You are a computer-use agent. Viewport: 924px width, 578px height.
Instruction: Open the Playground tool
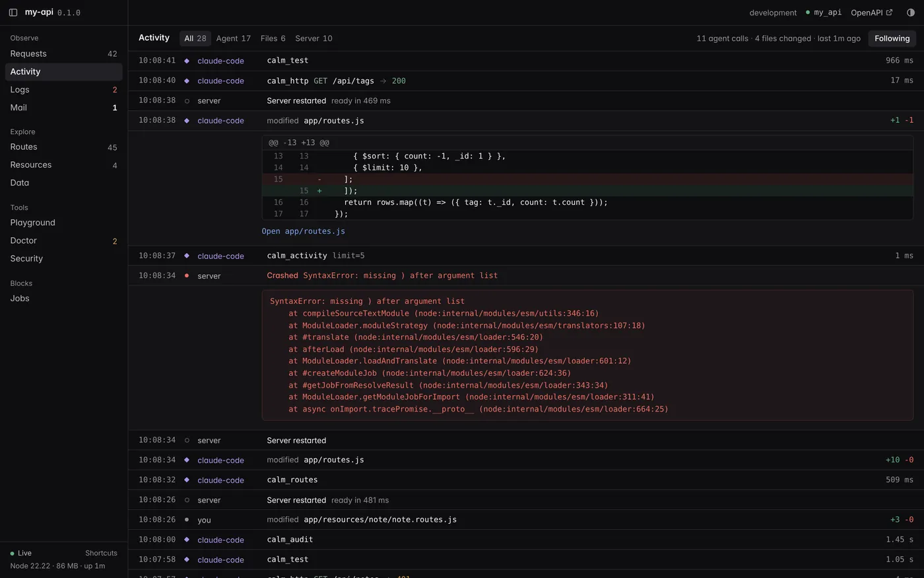coord(63,223)
